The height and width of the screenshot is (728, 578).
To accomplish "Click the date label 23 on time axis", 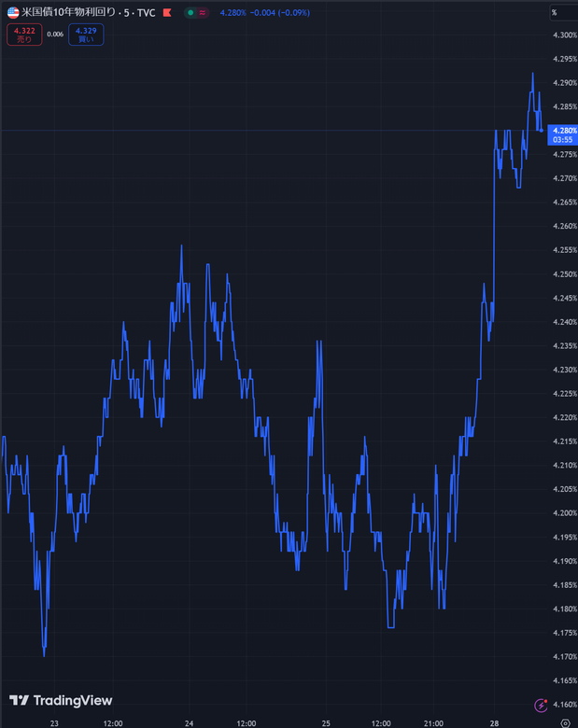I will (54, 723).
